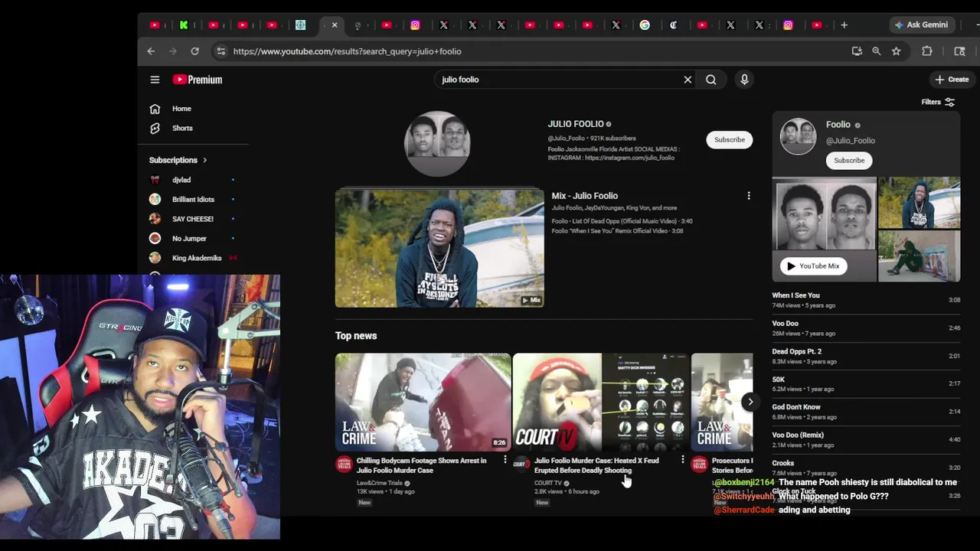Open Mix - Julio Foolio title link
Screen dimensions: 980x551
(584, 195)
